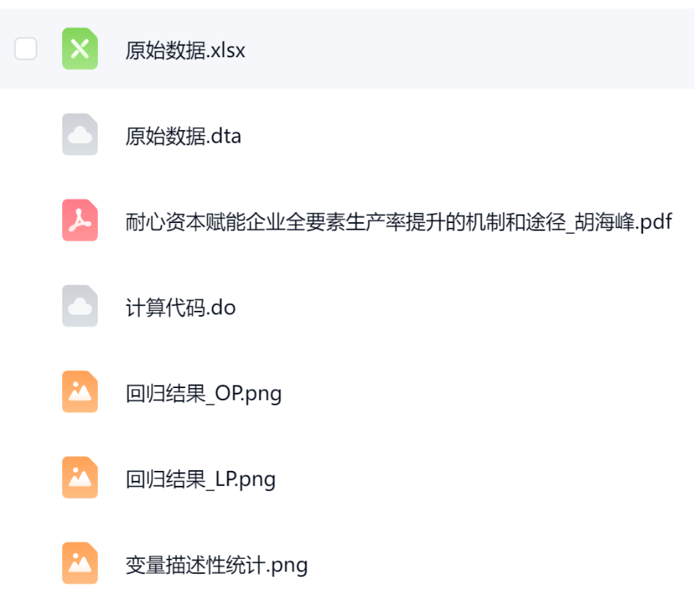695x616 pixels.
Task: Open the 回归结果_LP.png file name
Action: click(x=200, y=480)
